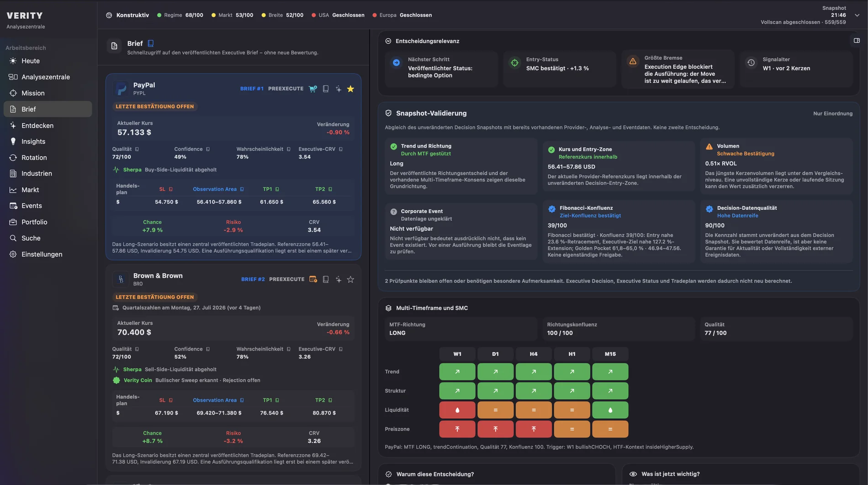The height and width of the screenshot is (485, 868).
Task: Click the calendar icon on the Brown & Brown card
Action: [313, 279]
